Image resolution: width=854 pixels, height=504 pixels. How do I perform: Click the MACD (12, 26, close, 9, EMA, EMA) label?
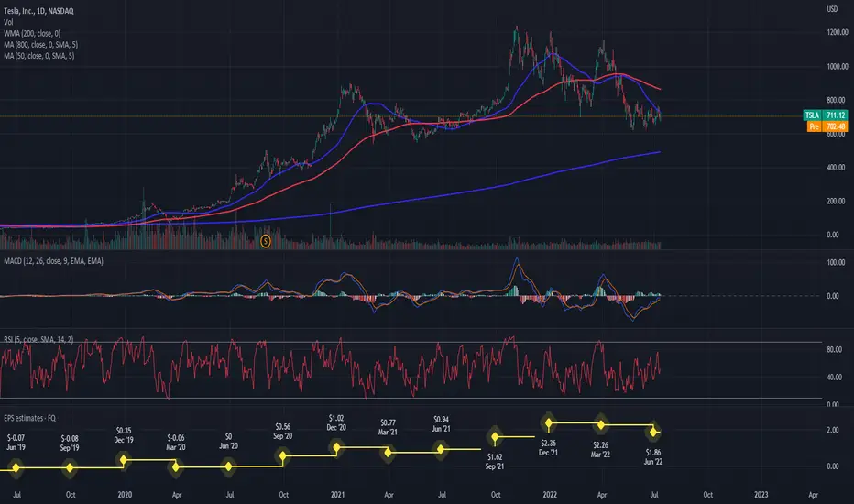pos(53,261)
